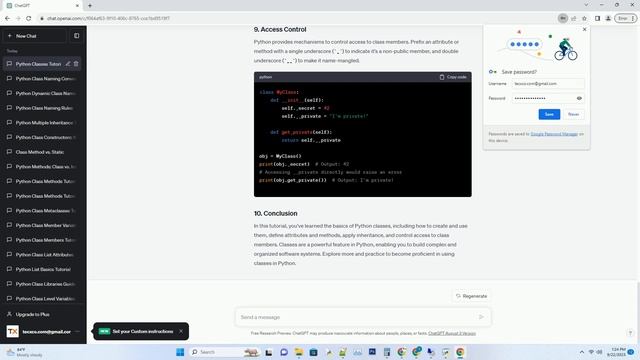Collapse the ChatGPT sidebar with the panel icon
This screenshot has height=360, width=640.
click(x=77, y=36)
